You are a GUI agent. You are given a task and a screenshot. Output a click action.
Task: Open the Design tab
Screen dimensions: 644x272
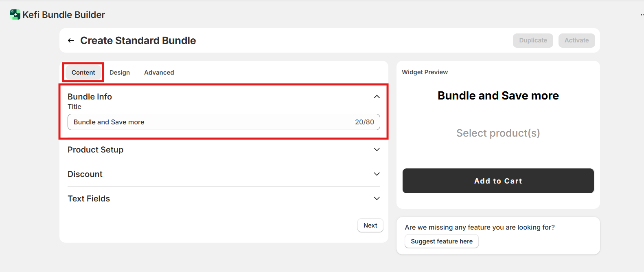[120, 73]
